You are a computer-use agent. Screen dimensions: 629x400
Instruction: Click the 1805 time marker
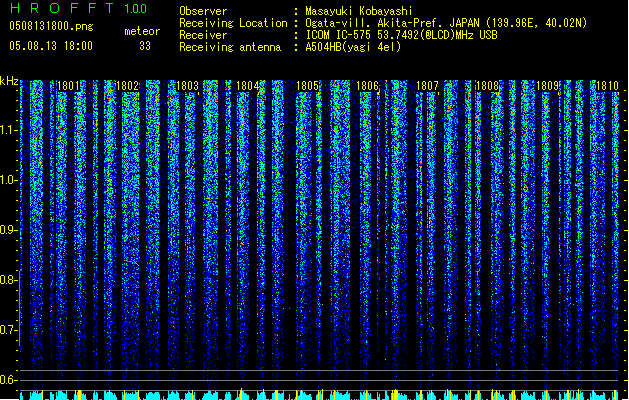[x=307, y=86]
